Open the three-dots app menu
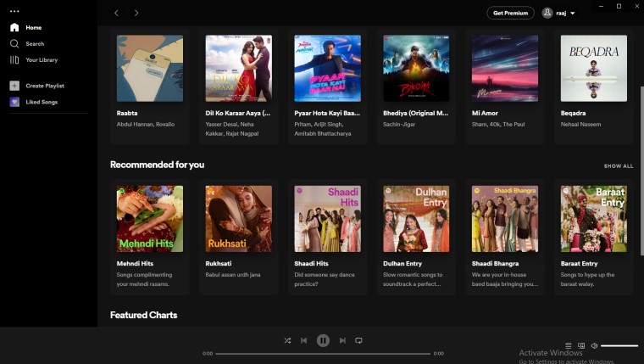 point(14,12)
